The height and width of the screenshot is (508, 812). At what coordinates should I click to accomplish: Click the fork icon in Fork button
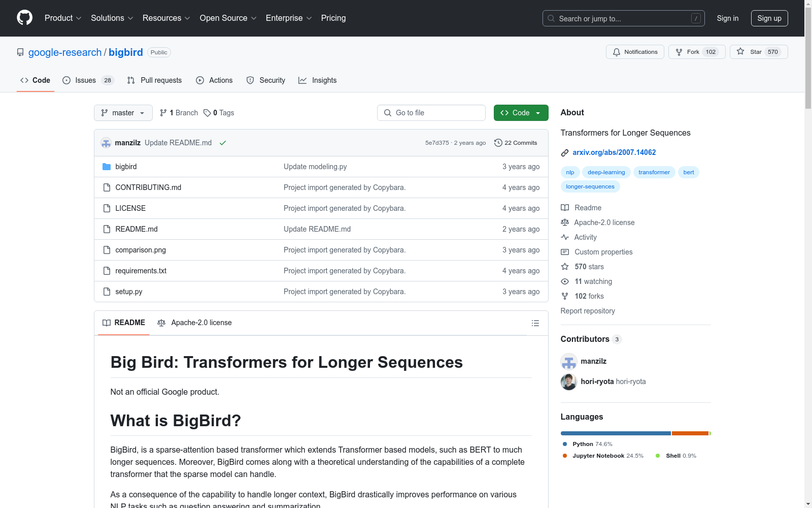pos(679,52)
